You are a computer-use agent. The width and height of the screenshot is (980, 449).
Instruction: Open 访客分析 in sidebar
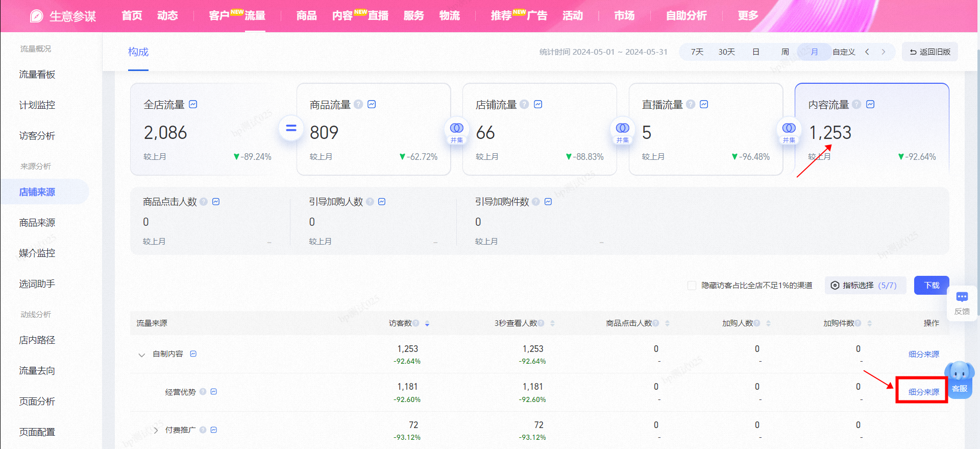[x=37, y=136]
